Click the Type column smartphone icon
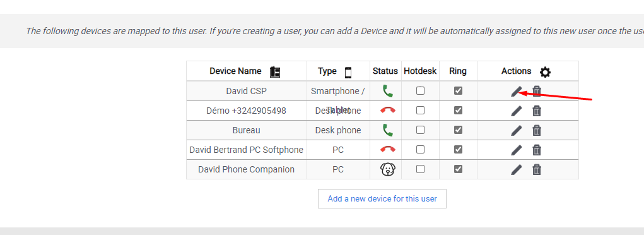The image size is (644, 235). point(348,72)
